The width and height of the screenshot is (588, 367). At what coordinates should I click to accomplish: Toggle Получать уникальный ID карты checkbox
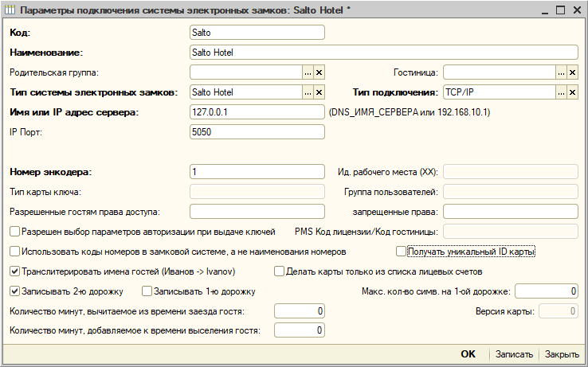point(401,251)
